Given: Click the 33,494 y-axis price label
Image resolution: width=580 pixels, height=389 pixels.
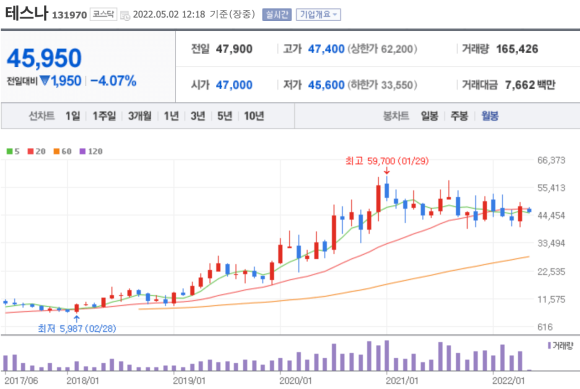Looking at the screenshot, I should [551, 243].
